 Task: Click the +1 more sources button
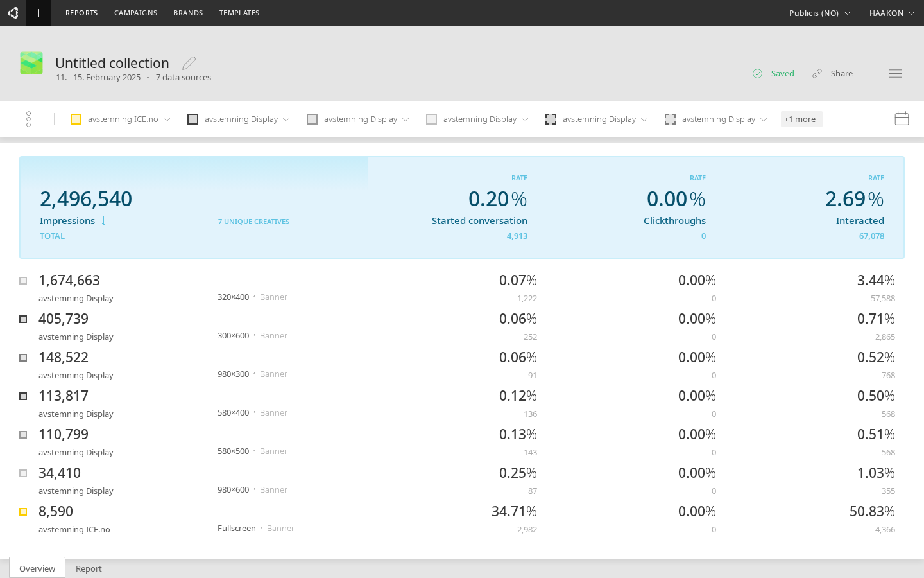[x=801, y=119]
